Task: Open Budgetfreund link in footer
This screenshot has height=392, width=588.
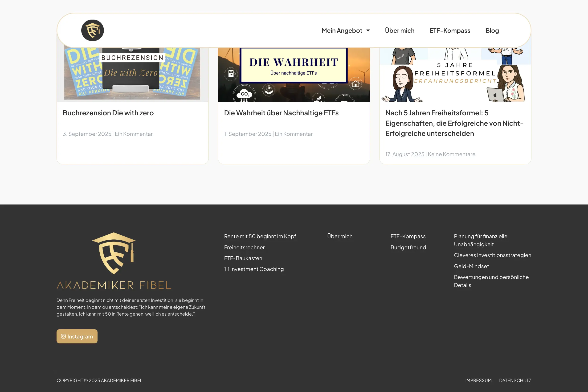Action: (408, 247)
